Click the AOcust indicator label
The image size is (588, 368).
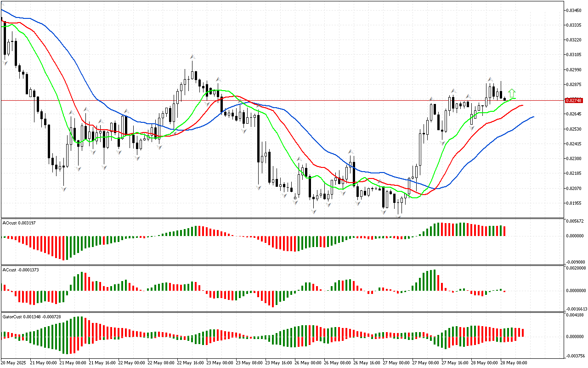(x=19, y=223)
